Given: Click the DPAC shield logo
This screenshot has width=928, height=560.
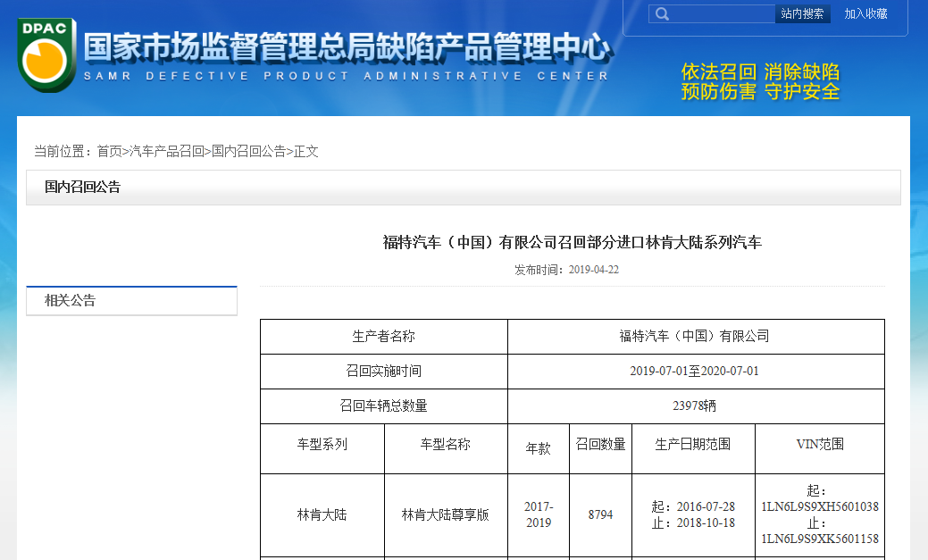Looking at the screenshot, I should coord(46,55).
